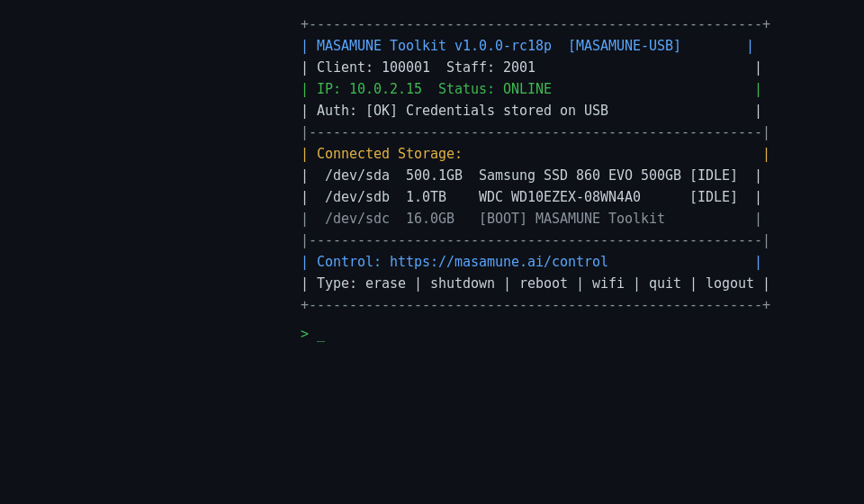This screenshot has width=864, height=504.
Task: Click the shutdown command word
Action: [x=463, y=283]
